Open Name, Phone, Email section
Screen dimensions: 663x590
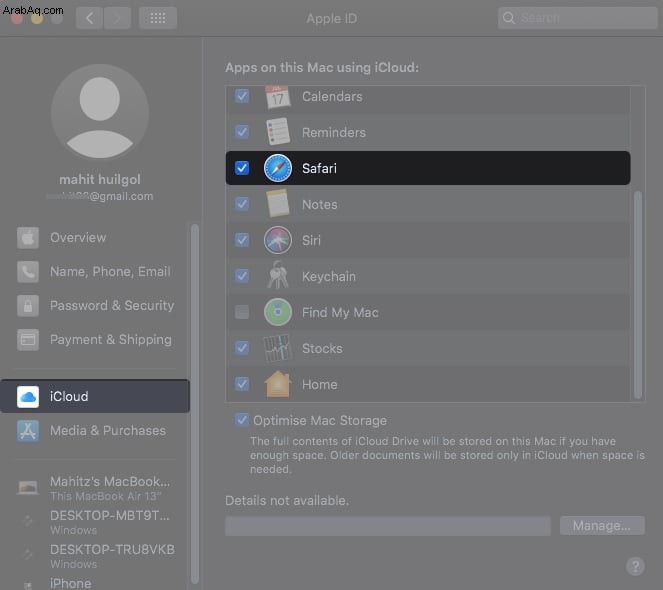95,272
